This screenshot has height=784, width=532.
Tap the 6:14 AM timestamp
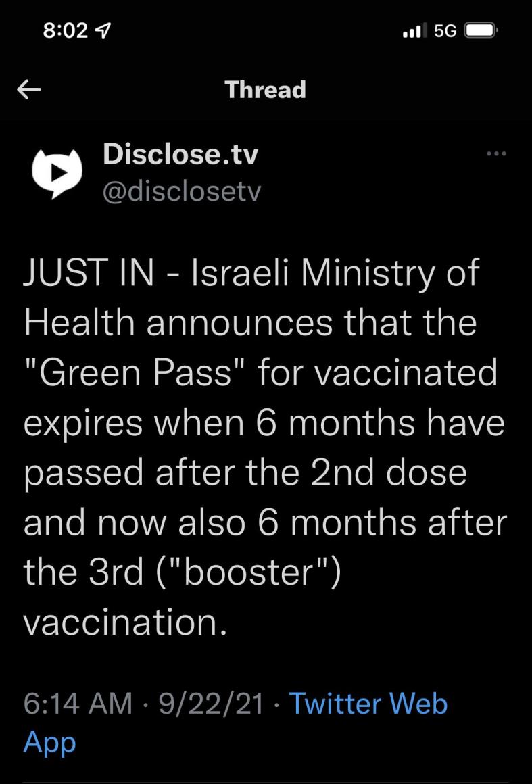78,704
